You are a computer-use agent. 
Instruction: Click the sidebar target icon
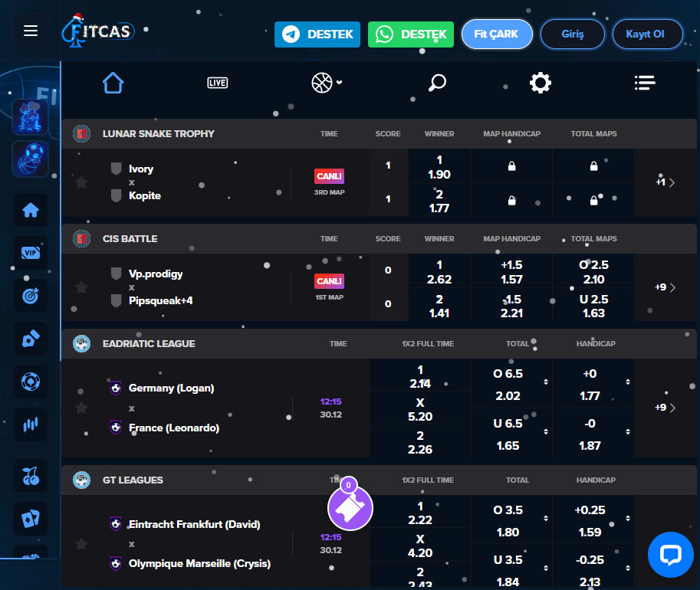point(31,296)
